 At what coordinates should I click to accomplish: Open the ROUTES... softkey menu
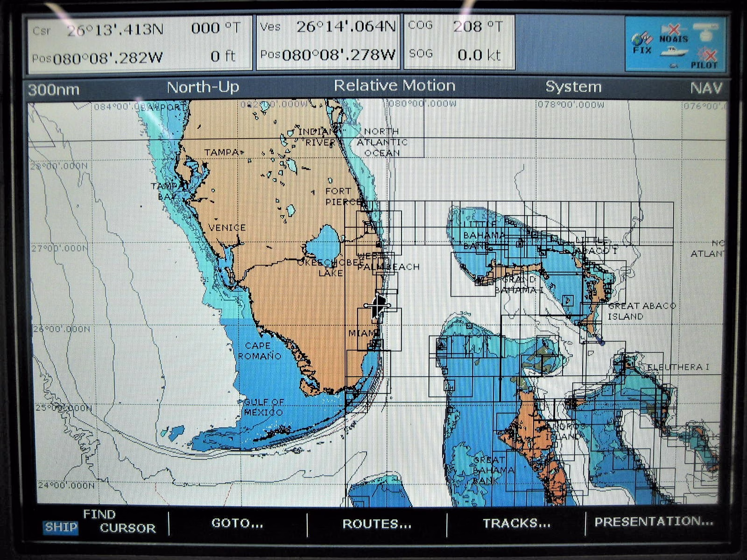pos(377,524)
